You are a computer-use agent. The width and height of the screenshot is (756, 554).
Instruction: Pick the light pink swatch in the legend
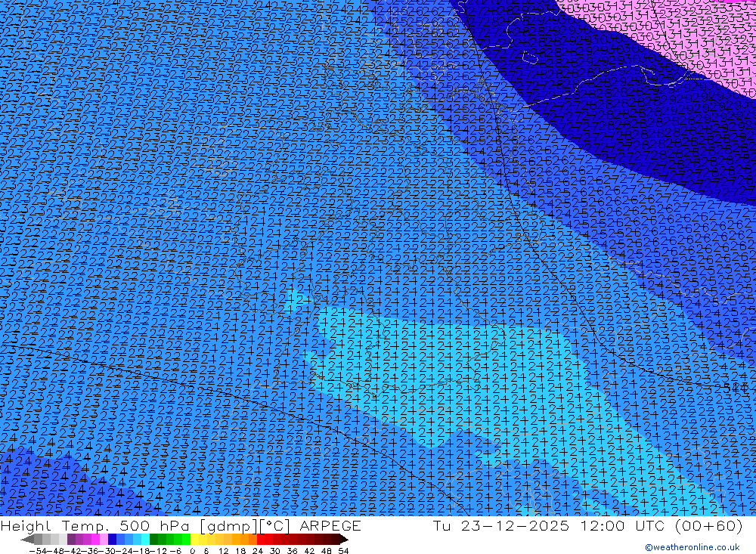(x=104, y=539)
